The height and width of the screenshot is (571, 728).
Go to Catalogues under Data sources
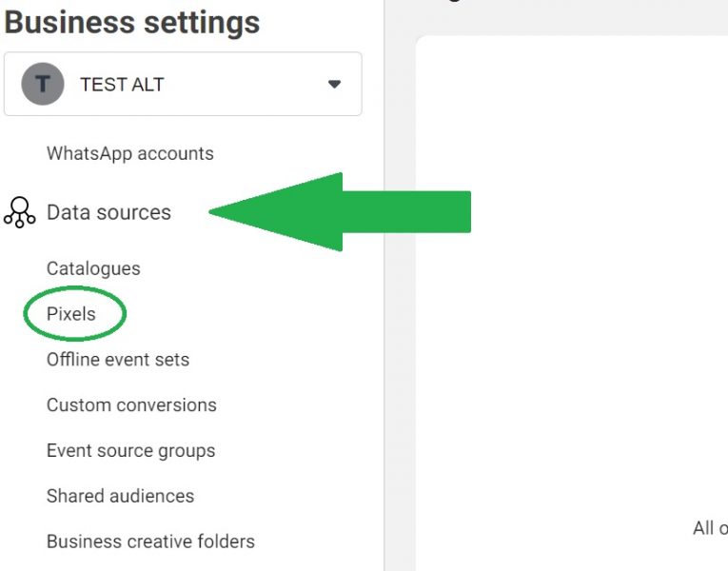tap(93, 268)
